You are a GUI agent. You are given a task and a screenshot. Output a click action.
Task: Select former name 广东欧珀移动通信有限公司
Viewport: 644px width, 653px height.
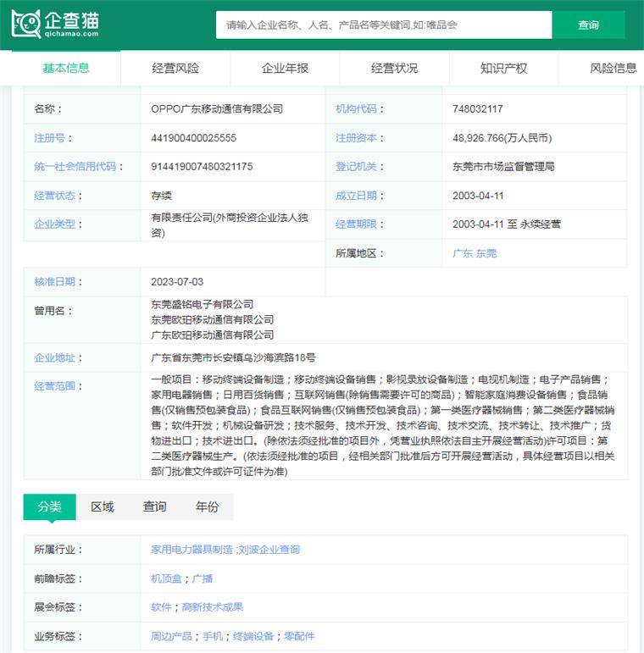[213, 335]
